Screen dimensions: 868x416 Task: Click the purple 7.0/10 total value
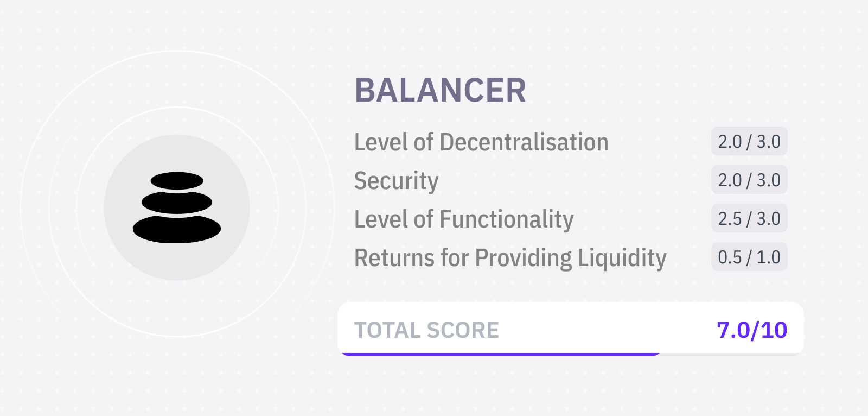[x=751, y=330]
